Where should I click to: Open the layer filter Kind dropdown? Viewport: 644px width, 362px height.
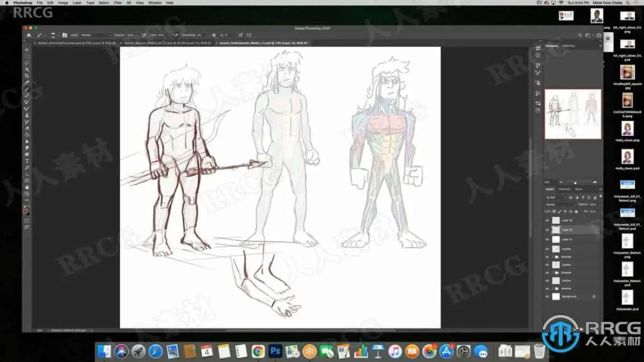pos(557,197)
